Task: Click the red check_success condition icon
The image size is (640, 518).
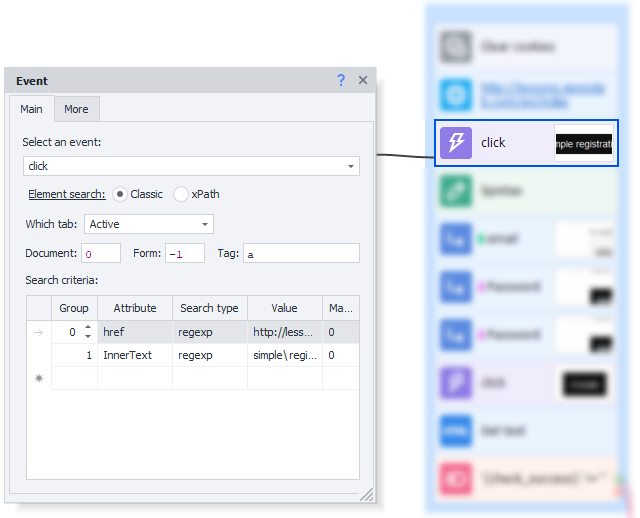Action: 456,478
